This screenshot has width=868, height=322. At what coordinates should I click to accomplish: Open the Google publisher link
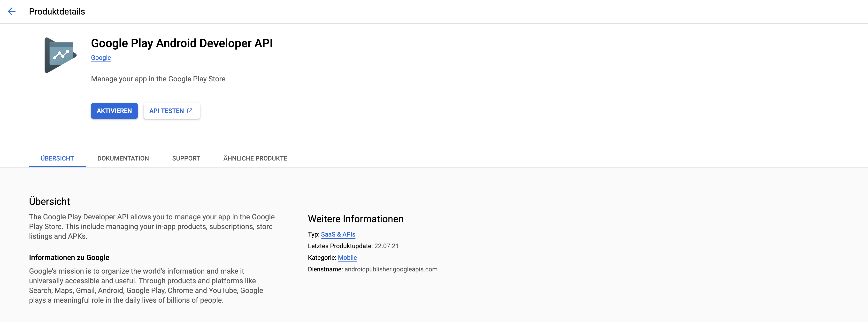click(x=101, y=58)
